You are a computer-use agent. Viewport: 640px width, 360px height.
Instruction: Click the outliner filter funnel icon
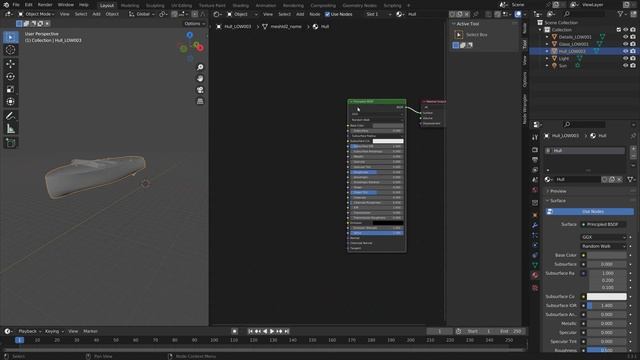click(621, 14)
